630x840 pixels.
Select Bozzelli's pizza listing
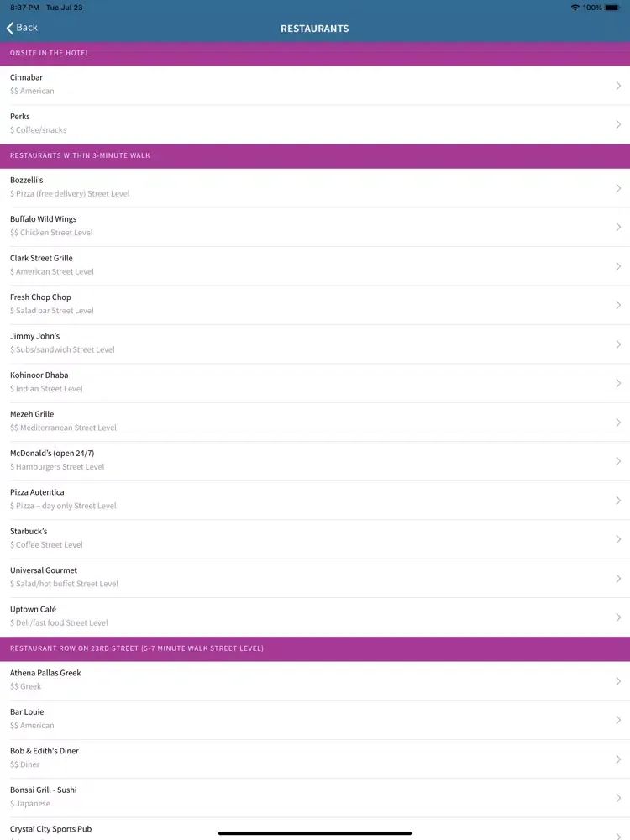(315, 188)
